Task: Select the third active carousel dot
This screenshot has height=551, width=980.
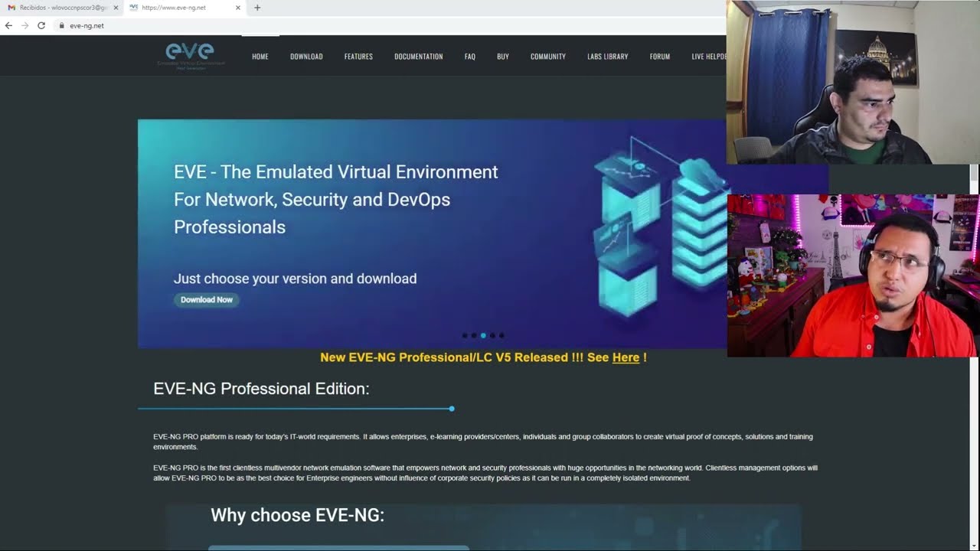Action: pos(483,335)
